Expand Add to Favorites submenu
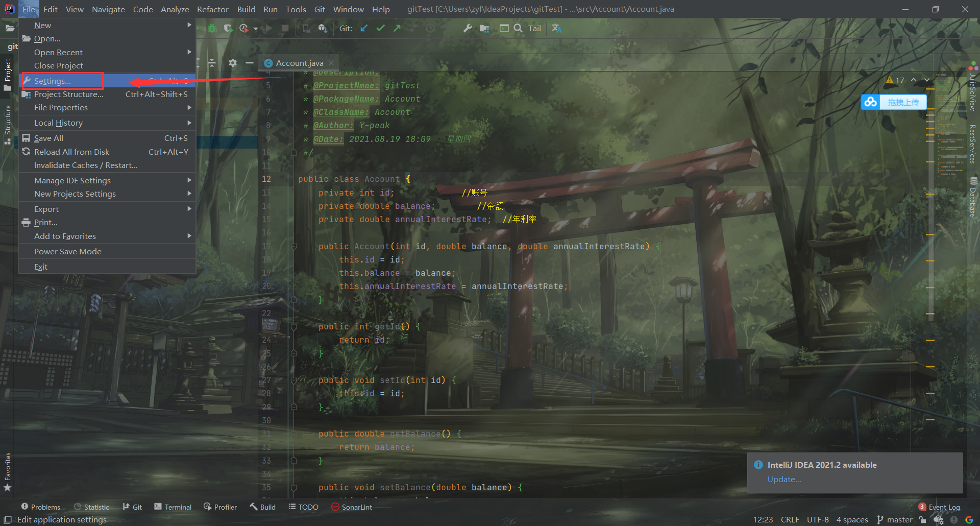Image resolution: width=980 pixels, height=526 pixels. [x=107, y=236]
